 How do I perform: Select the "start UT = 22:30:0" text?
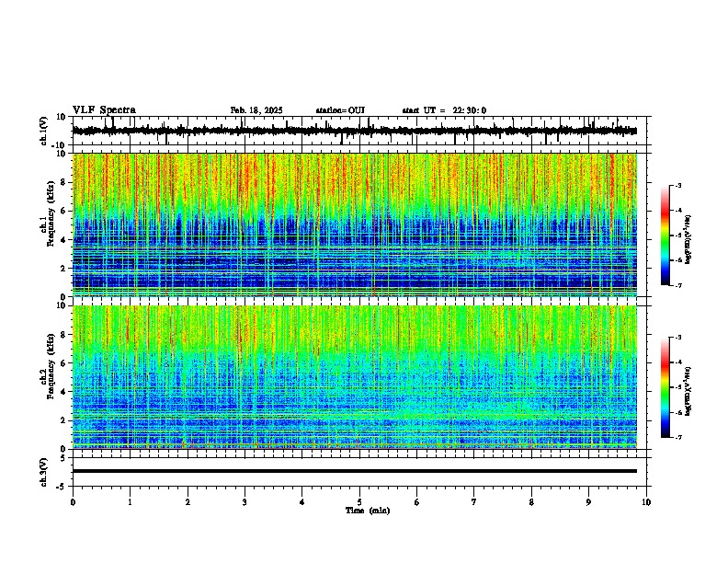click(x=444, y=110)
